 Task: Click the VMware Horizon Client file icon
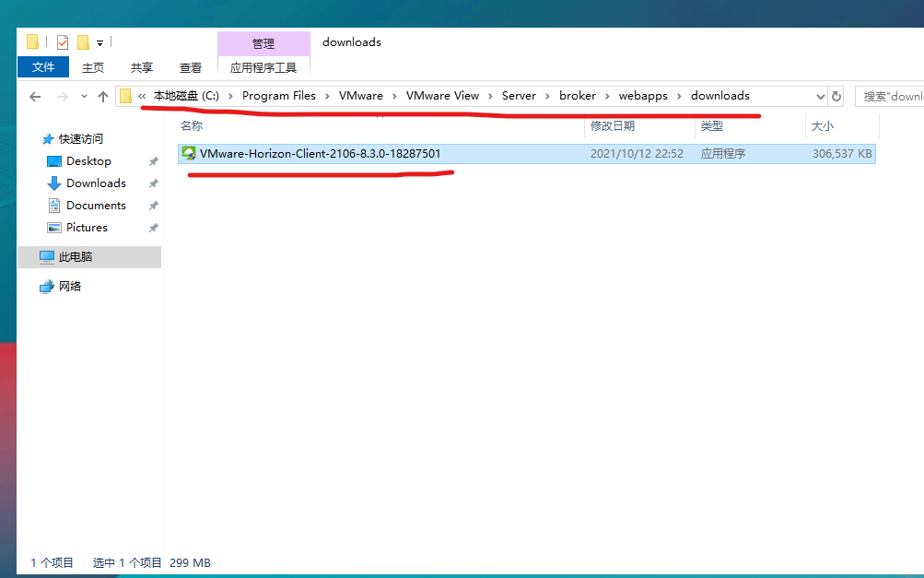click(189, 153)
